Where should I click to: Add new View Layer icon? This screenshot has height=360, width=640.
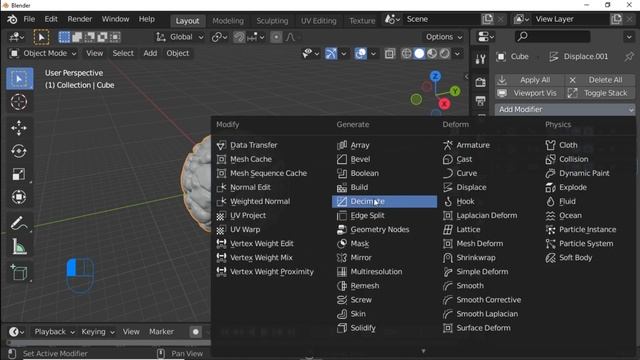pyautogui.click(x=616, y=19)
